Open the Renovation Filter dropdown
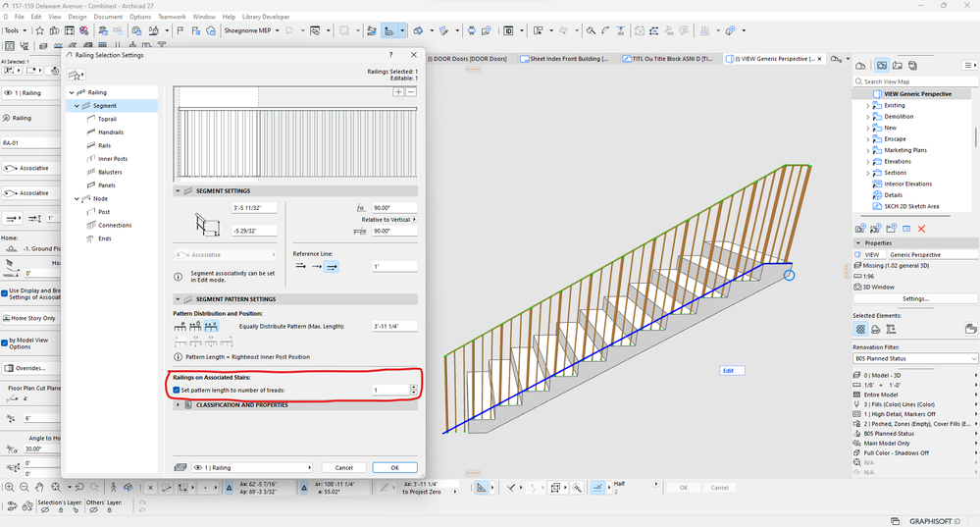Screen dimensions: 980x527 [915, 358]
